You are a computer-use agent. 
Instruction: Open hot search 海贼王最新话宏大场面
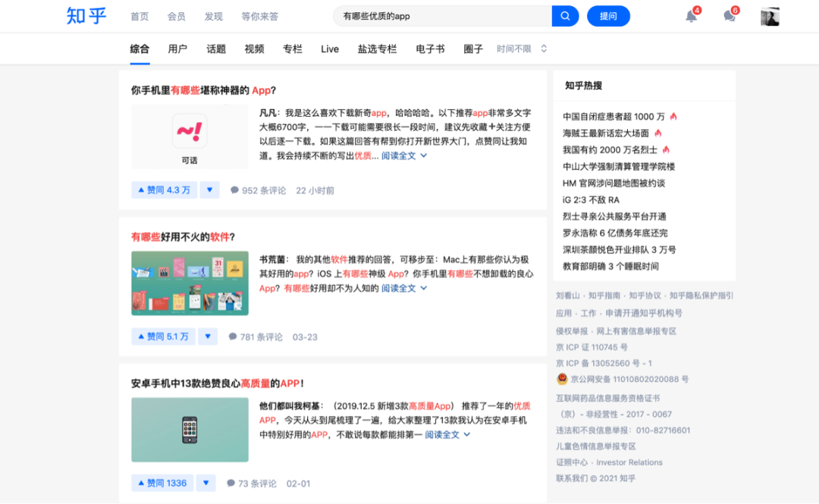[x=606, y=133]
